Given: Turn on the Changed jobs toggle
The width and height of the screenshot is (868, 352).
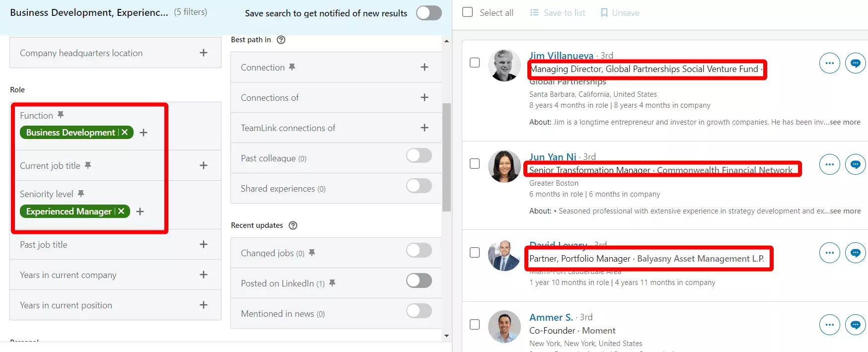Looking at the screenshot, I should [419, 250].
